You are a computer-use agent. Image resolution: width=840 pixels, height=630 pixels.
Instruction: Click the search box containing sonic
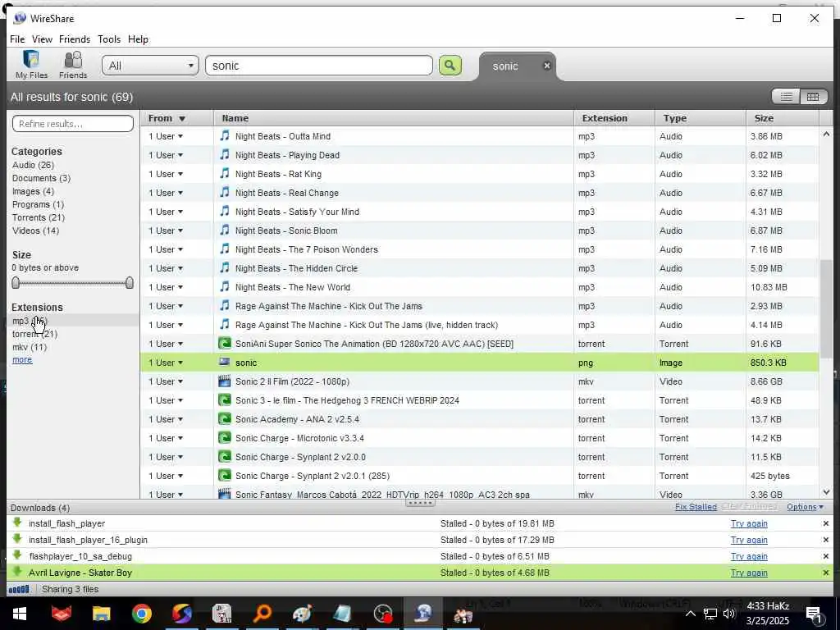319,66
